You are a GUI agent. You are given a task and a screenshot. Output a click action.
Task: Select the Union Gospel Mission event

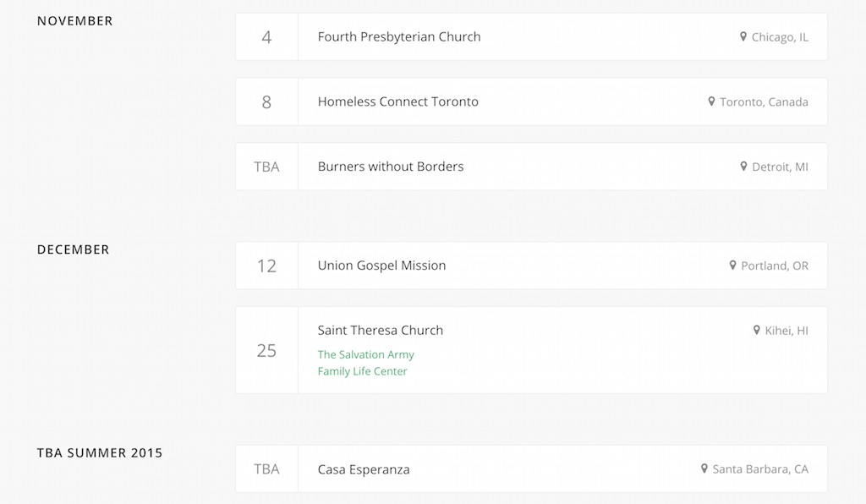pos(531,266)
